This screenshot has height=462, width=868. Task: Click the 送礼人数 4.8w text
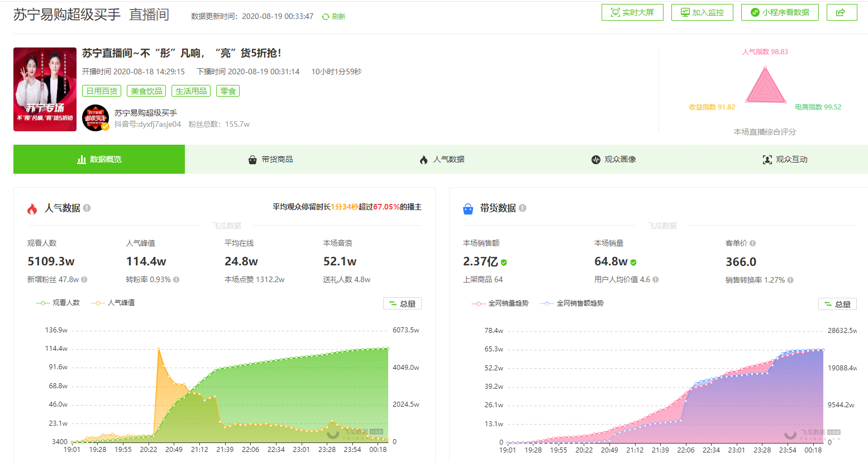(x=346, y=279)
